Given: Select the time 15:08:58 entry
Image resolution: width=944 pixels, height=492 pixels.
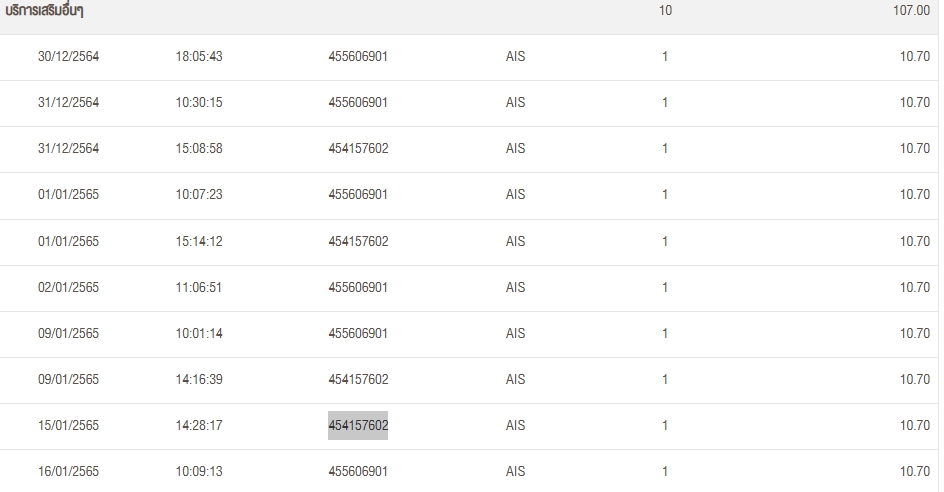Looking at the screenshot, I should [199, 149].
